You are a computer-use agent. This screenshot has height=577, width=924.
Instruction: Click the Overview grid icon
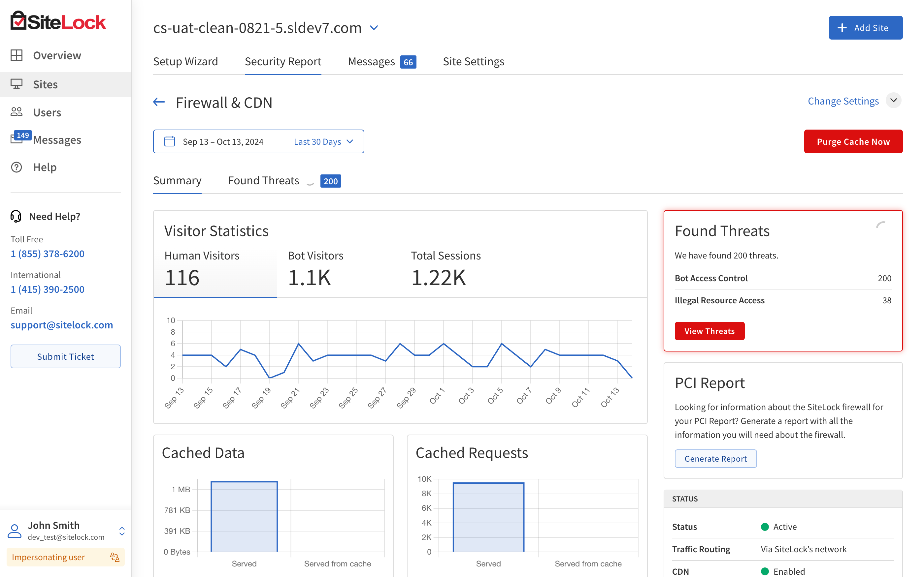[16, 55]
